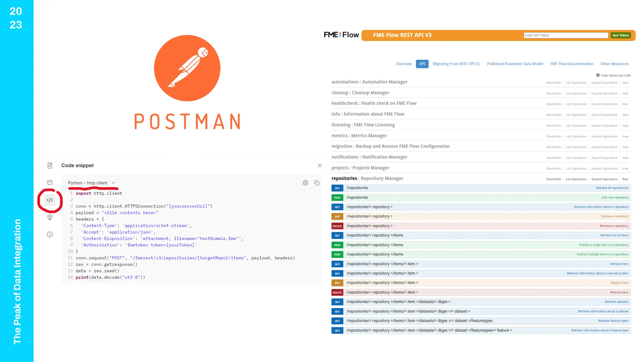Viewport: 644px width, 362px height.
Task: Open the comments sidebar icon
Action: [50, 183]
